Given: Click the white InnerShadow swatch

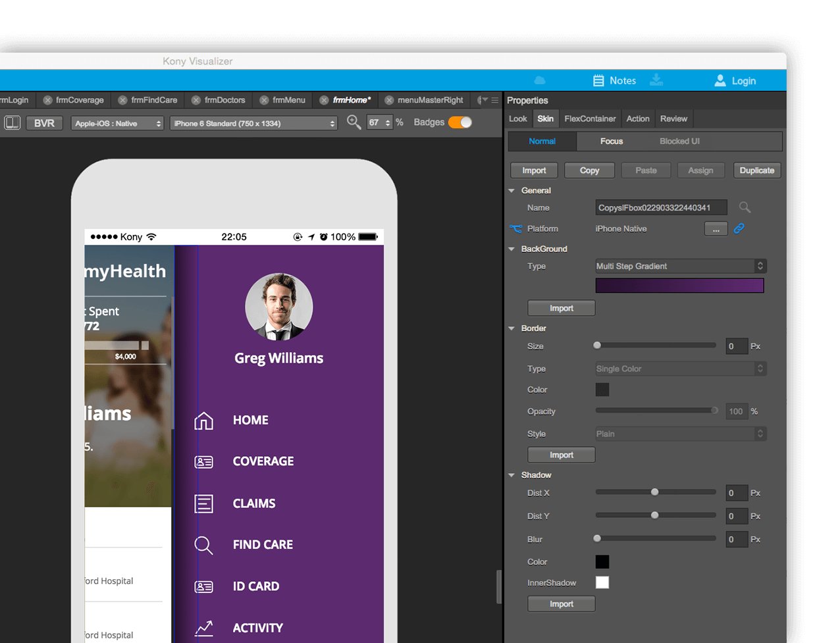Looking at the screenshot, I should click(x=602, y=582).
